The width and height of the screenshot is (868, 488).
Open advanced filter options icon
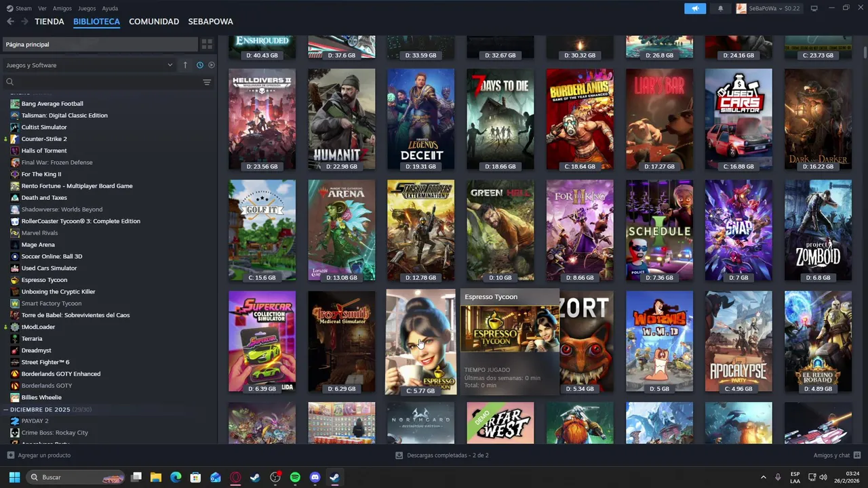pos(207,82)
